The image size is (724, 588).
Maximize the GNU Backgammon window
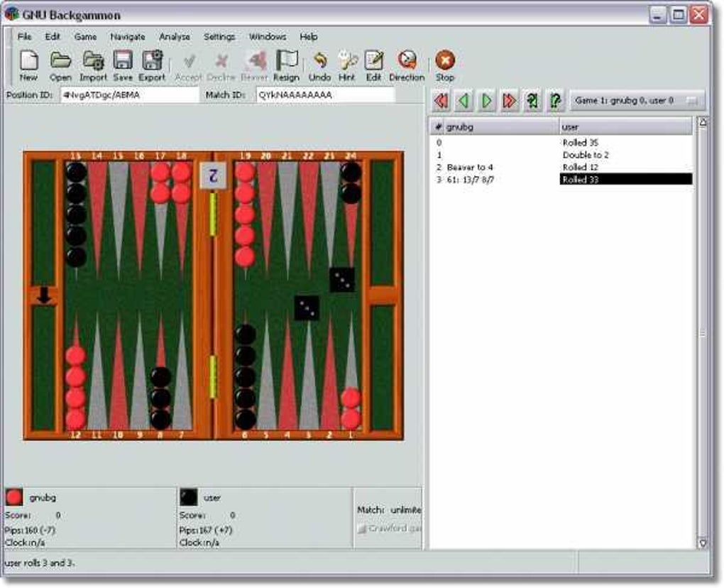tap(679, 15)
